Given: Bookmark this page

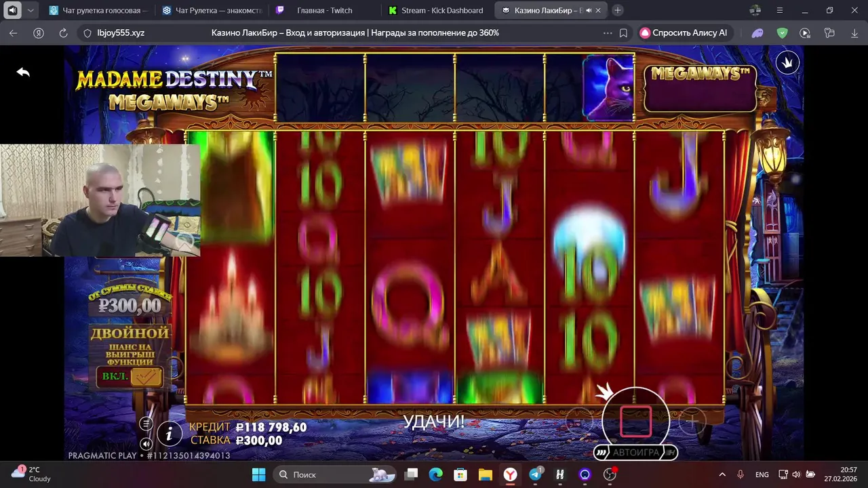Looking at the screenshot, I should 623,33.
